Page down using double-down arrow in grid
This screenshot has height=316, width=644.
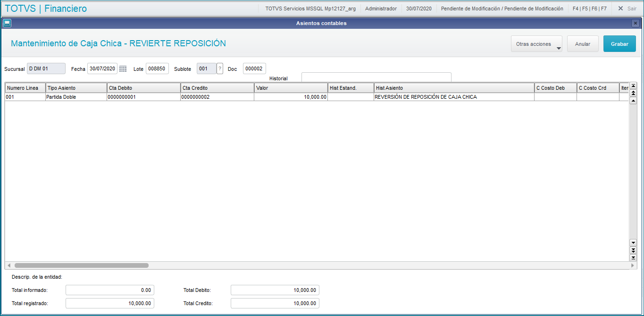[633, 250]
